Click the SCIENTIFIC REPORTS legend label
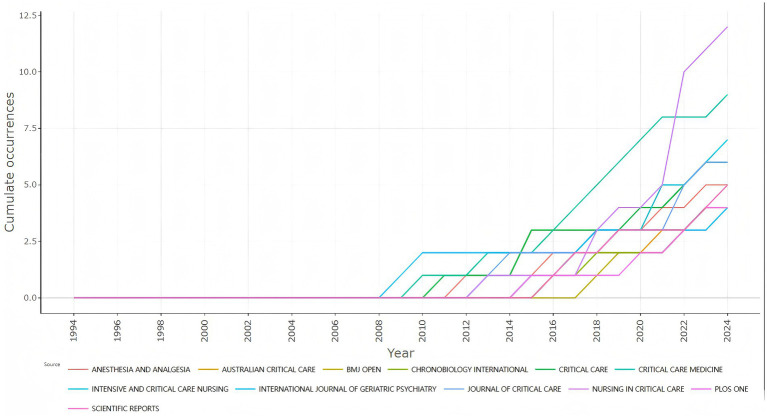Viewport: 767px width, 418px height. [125, 409]
